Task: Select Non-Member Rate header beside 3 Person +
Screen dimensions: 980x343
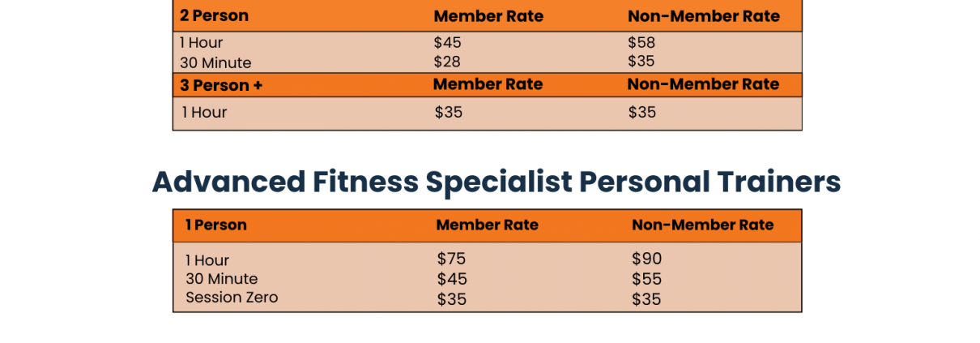Action: pyautogui.click(x=703, y=84)
